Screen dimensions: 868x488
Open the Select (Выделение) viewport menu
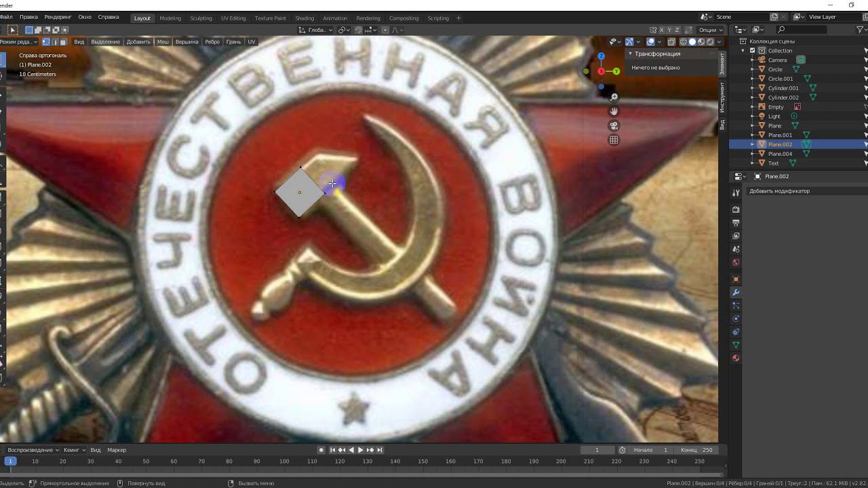point(105,42)
